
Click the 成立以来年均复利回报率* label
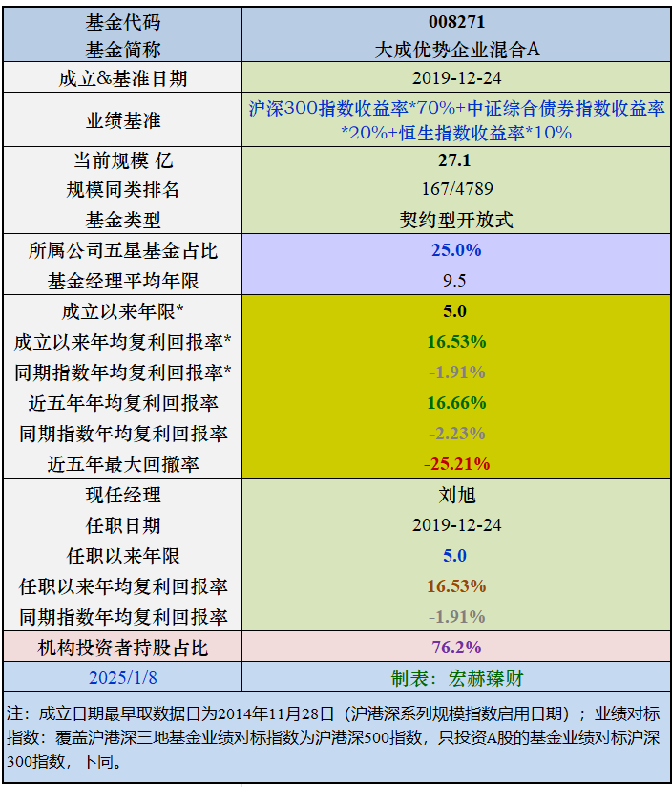(123, 342)
